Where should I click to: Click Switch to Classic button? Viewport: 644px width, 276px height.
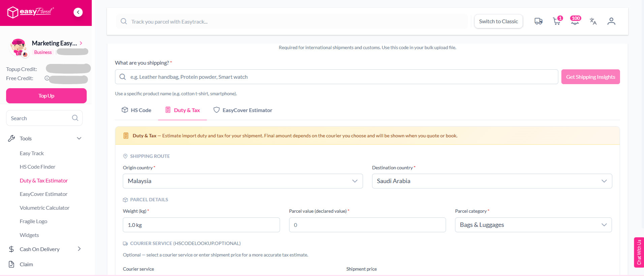coord(498,22)
